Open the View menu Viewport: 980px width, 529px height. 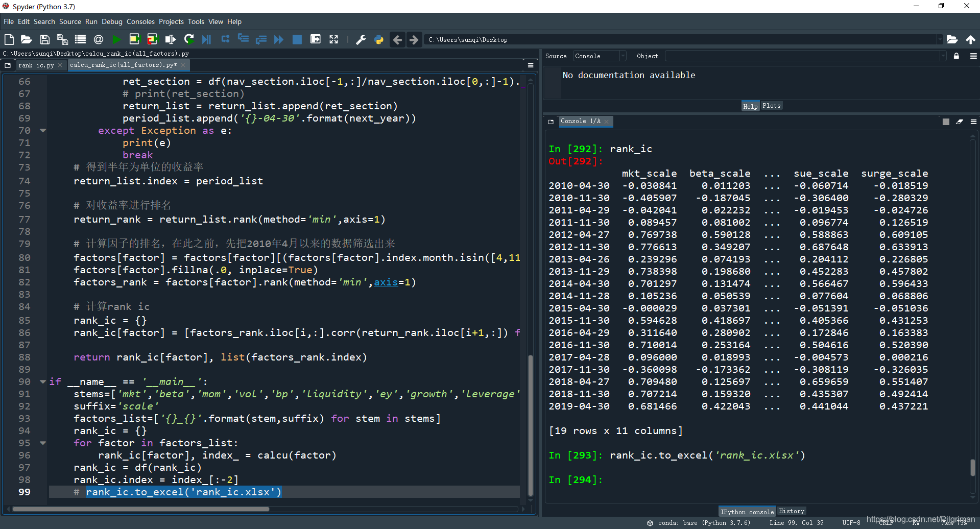point(216,21)
